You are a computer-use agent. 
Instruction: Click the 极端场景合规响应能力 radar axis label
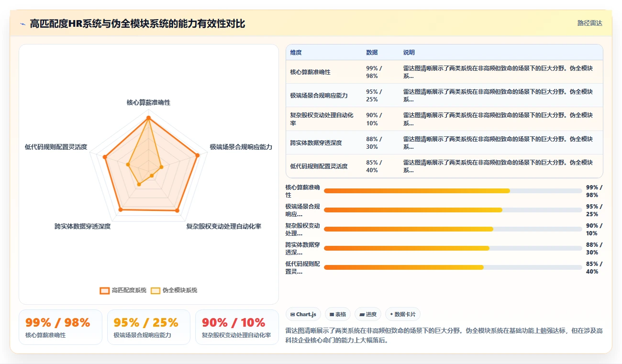point(241,147)
